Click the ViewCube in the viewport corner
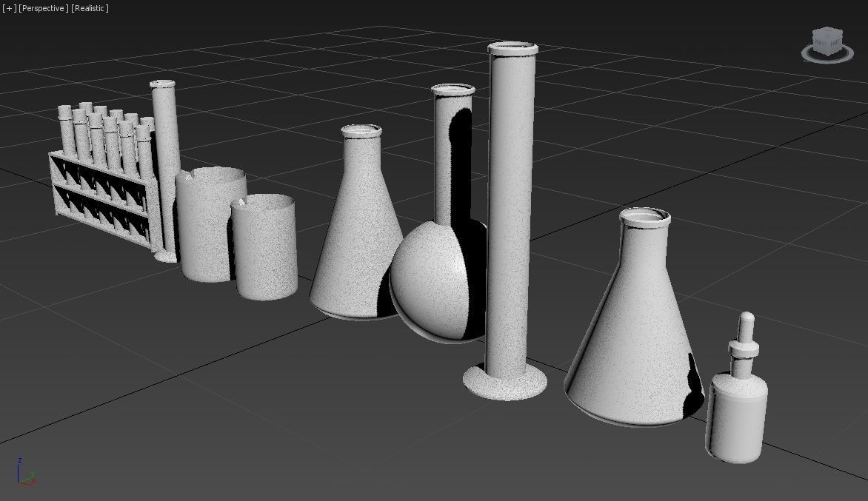This screenshot has width=868, height=501. (x=827, y=41)
